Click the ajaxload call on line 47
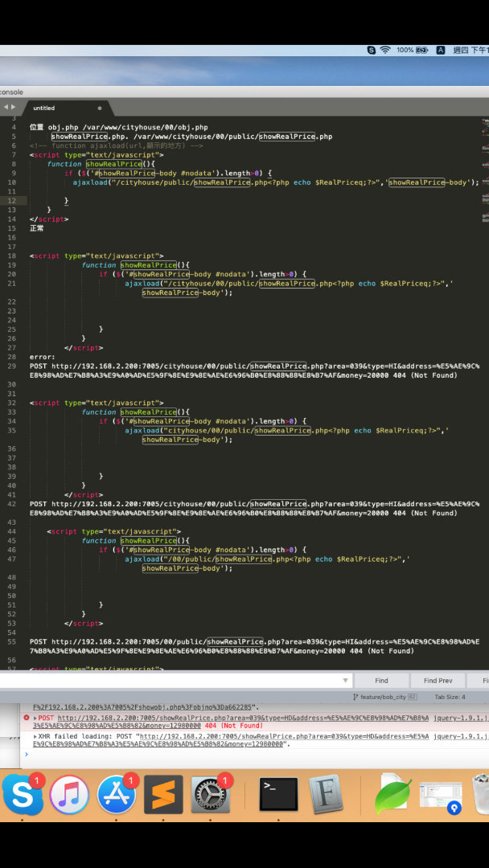Screen dimensions: 489x868 tap(268, 563)
